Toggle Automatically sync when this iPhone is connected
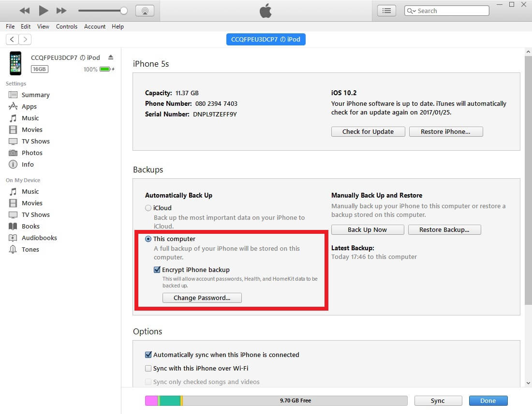532x414 pixels. pos(148,355)
